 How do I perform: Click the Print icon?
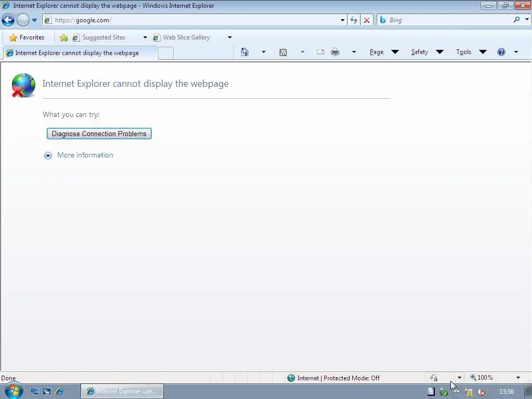pyautogui.click(x=335, y=52)
